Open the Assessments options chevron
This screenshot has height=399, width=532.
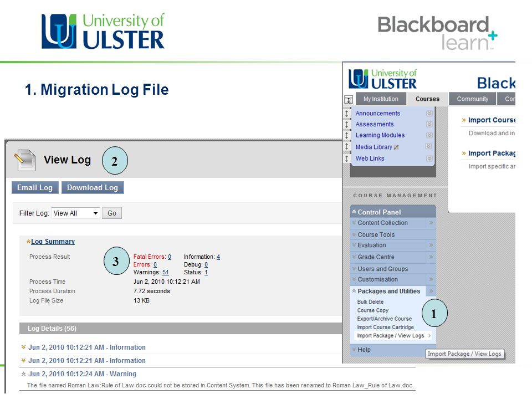click(429, 124)
